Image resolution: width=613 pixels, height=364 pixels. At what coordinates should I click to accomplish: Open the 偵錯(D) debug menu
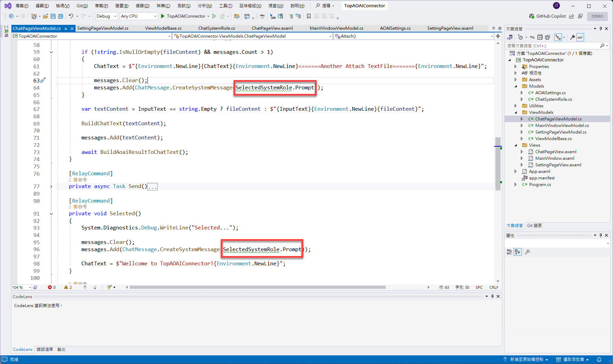[142, 6]
